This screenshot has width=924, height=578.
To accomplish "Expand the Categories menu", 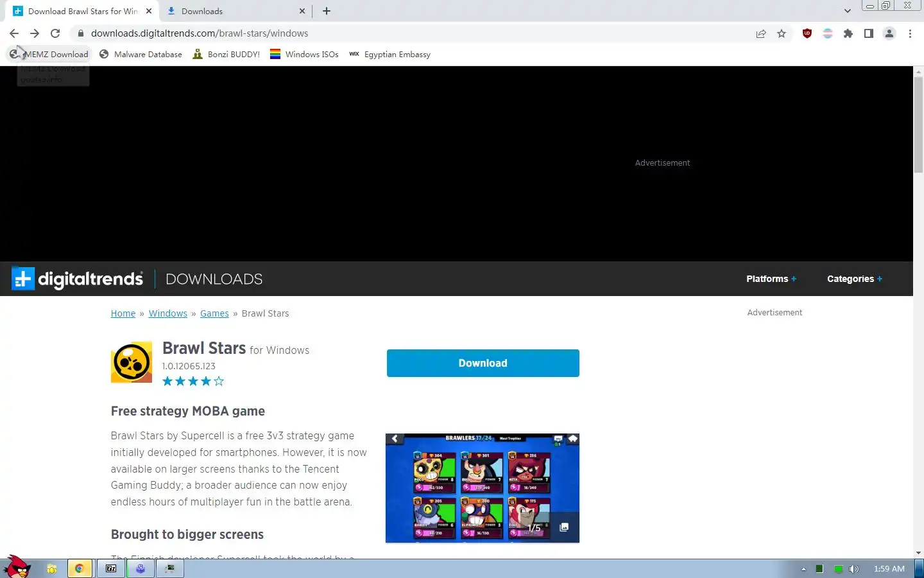I will (855, 279).
